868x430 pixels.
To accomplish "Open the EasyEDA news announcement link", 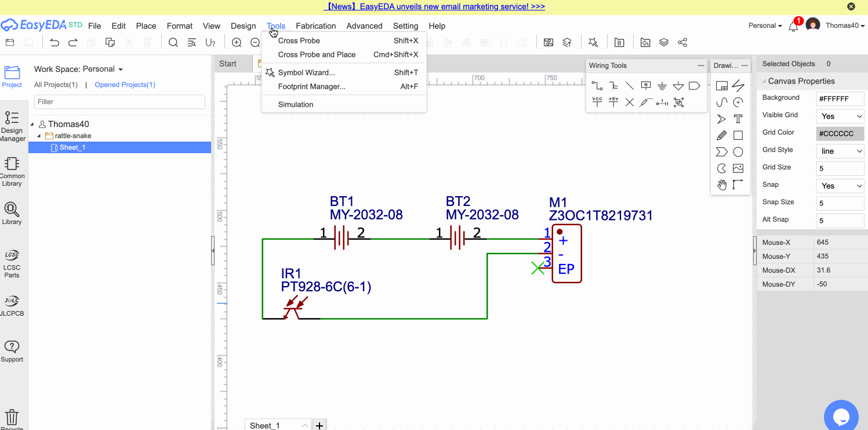I will click(x=434, y=7).
